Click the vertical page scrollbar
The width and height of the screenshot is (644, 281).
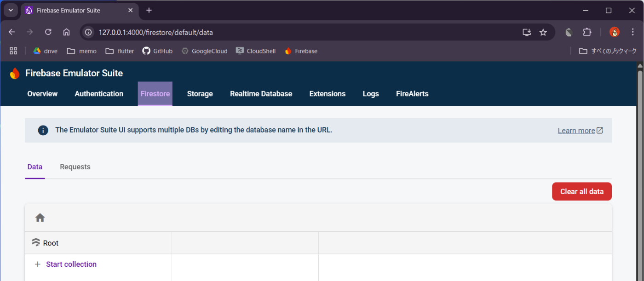[x=640, y=175]
